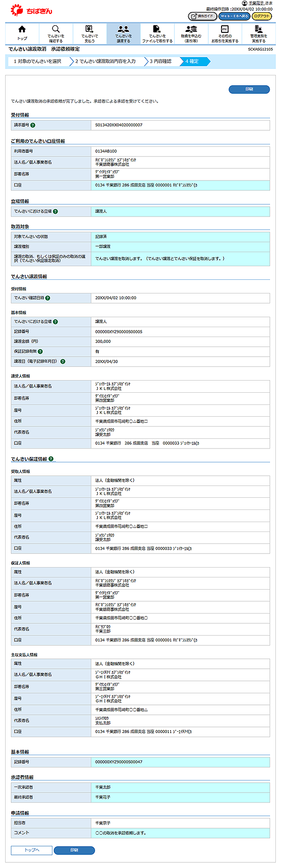Click first approver 千葉太郎

pyautogui.click(x=103, y=787)
